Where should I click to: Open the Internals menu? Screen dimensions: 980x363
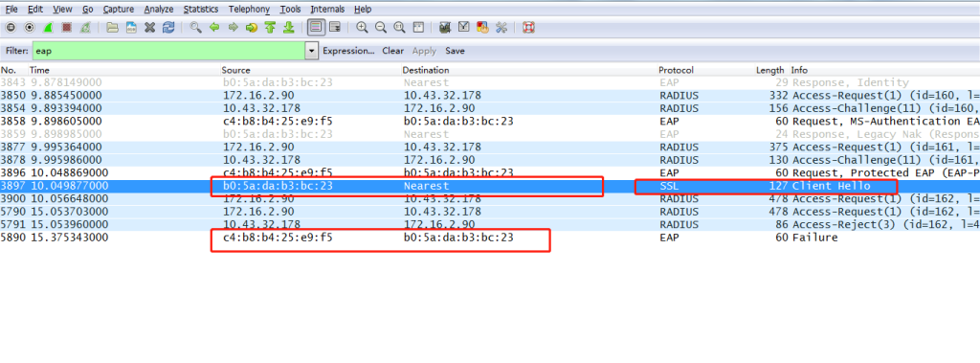coord(327,10)
